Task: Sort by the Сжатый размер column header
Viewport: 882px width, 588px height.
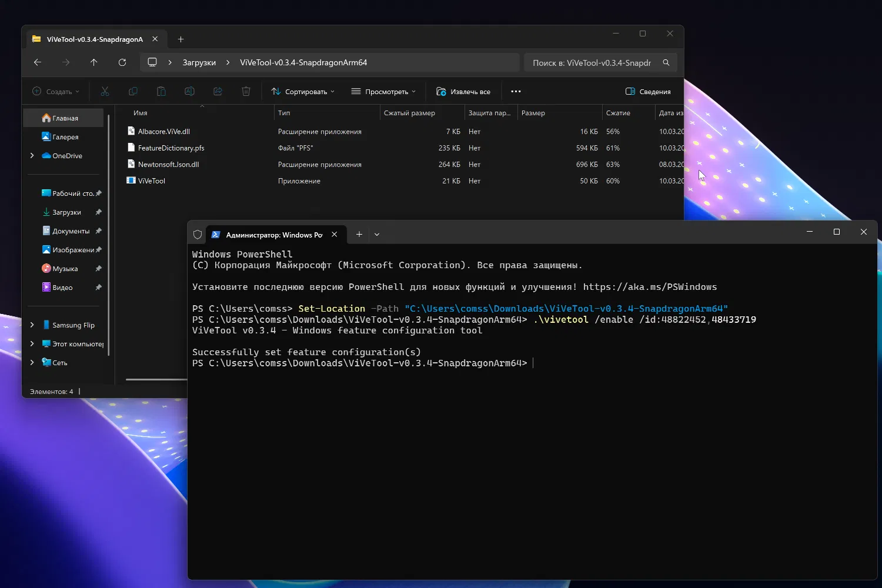Action: pyautogui.click(x=409, y=113)
